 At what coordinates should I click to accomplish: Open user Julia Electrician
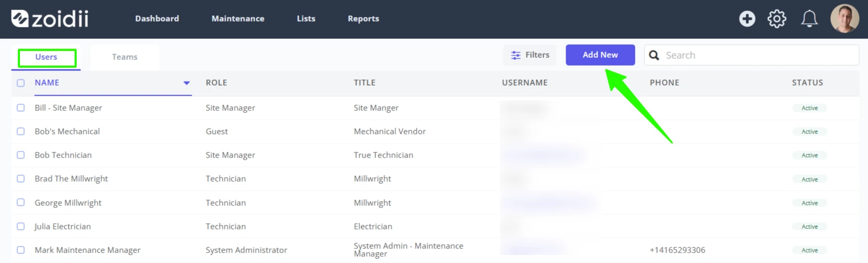(x=62, y=226)
